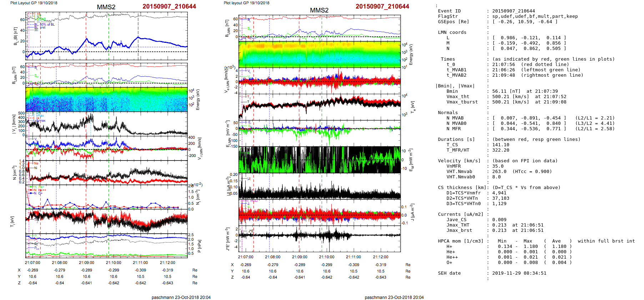Select the VnMFR velocity value '35.0'
644x300 pixels.
498,166
